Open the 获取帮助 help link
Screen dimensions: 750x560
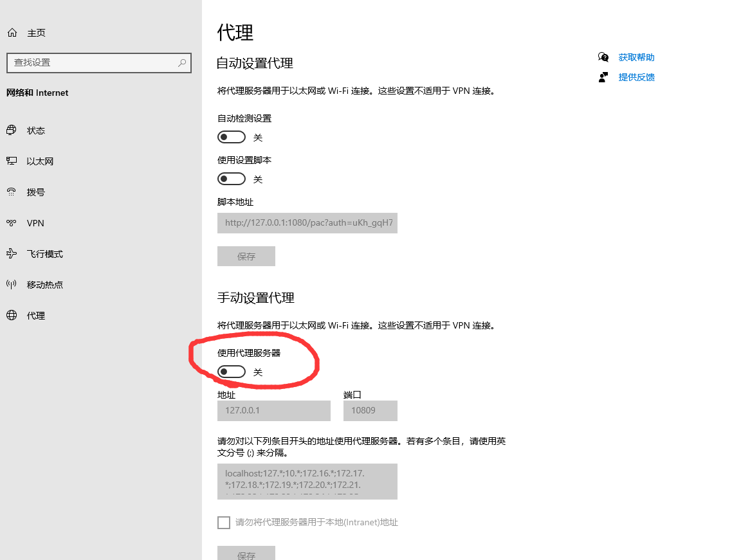point(636,57)
